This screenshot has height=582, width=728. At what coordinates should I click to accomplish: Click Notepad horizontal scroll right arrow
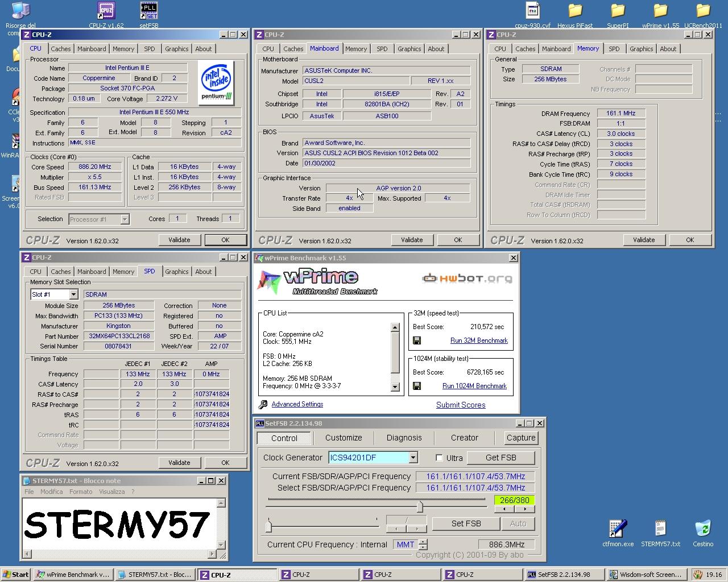[x=212, y=554]
